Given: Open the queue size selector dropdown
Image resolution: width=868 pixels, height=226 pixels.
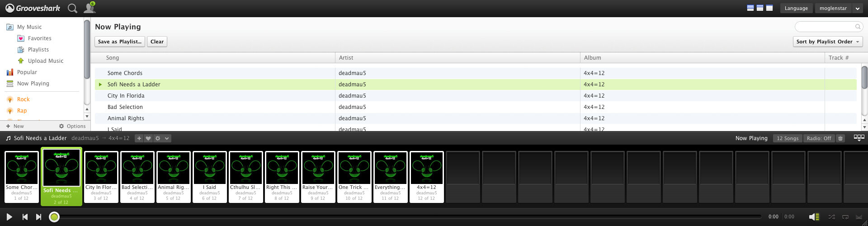Looking at the screenshot, I should (859, 138).
